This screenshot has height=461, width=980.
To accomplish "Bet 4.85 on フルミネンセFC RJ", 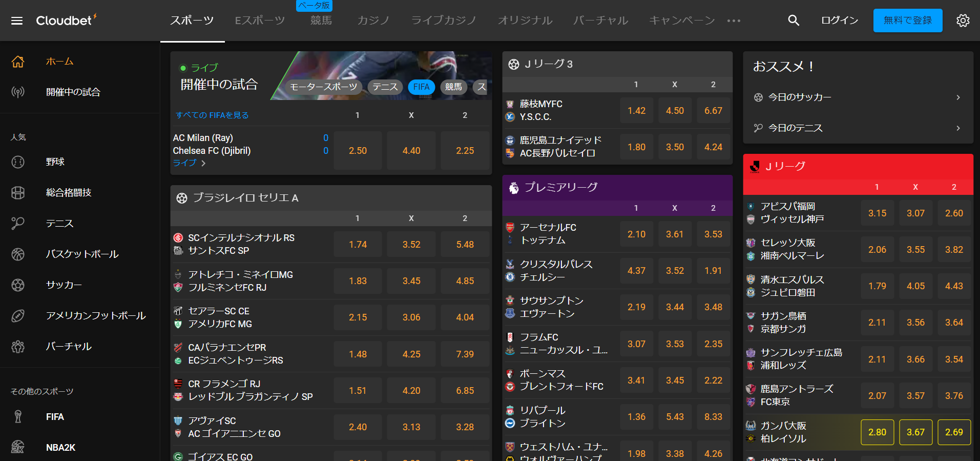I will pos(465,281).
